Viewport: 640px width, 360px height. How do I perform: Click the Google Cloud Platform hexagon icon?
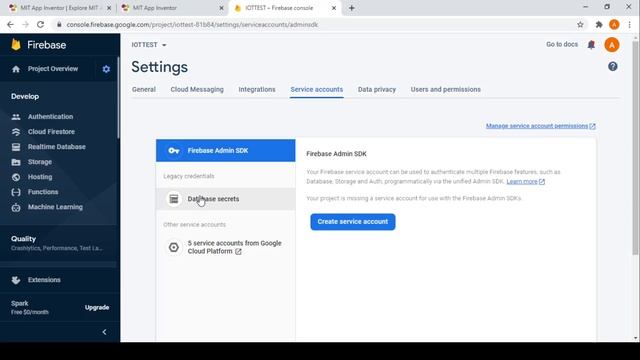click(174, 247)
